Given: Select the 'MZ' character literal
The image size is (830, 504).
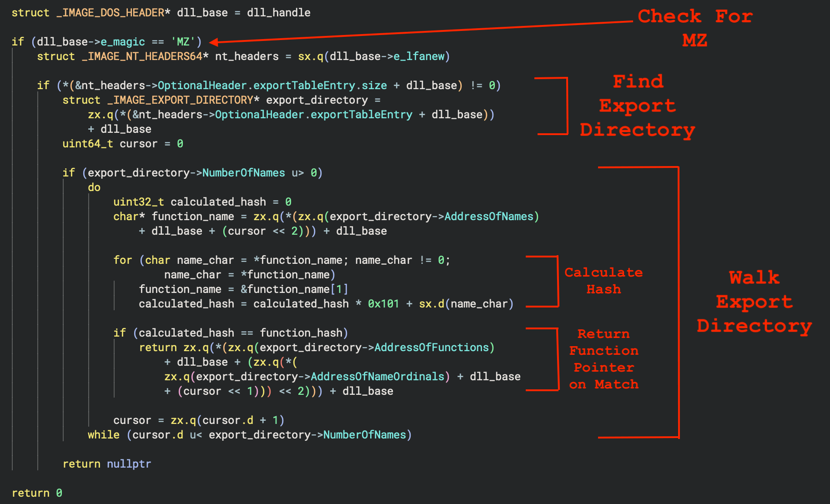Looking at the screenshot, I should click(183, 42).
